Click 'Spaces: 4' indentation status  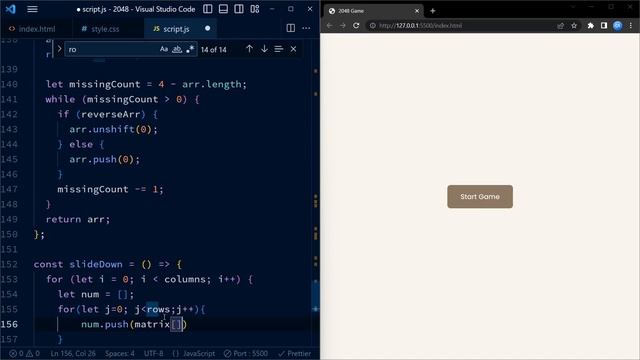(x=120, y=353)
